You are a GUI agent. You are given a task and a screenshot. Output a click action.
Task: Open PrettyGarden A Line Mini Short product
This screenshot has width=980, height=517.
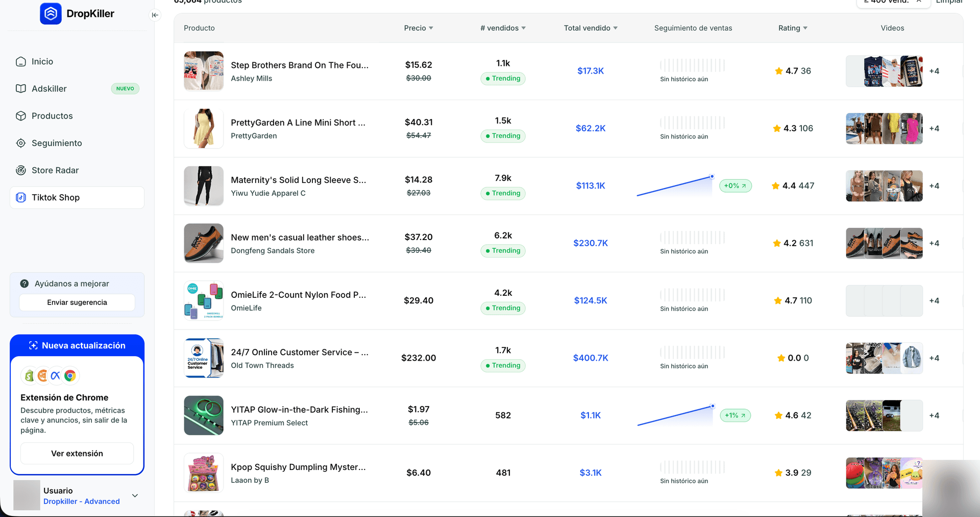tap(298, 123)
